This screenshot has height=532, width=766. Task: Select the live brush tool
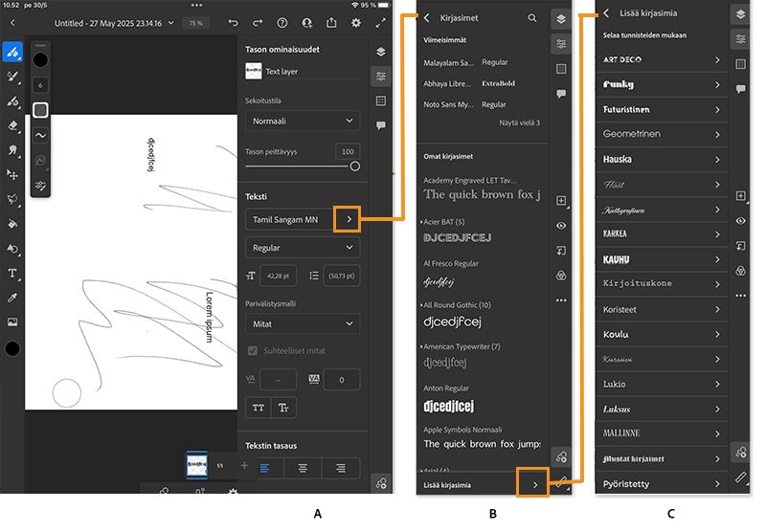tap(12, 77)
